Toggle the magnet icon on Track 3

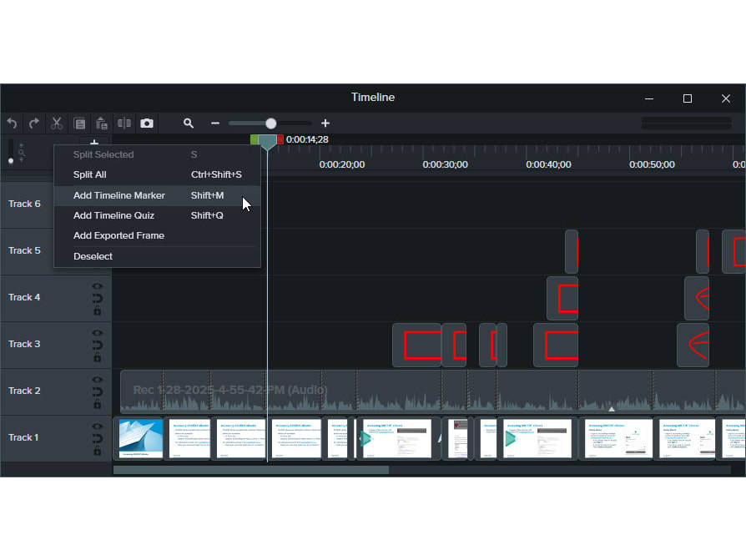[97, 345]
